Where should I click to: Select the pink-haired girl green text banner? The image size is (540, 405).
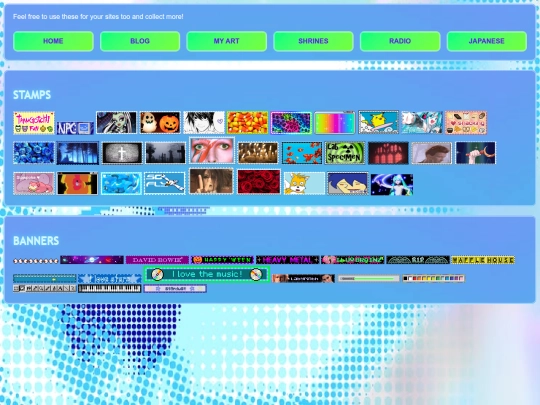coord(353,260)
